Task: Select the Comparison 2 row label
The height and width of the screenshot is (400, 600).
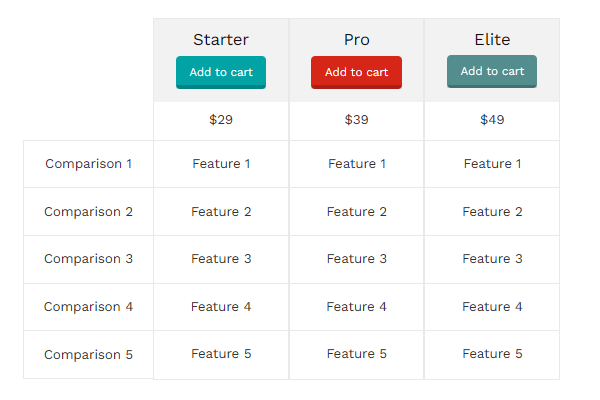Action: click(88, 212)
